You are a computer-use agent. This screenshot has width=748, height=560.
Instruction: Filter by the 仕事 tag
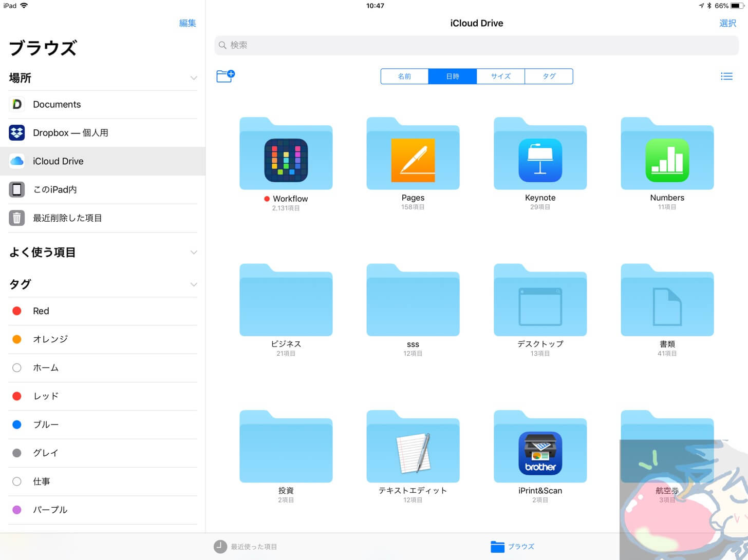tap(103, 481)
